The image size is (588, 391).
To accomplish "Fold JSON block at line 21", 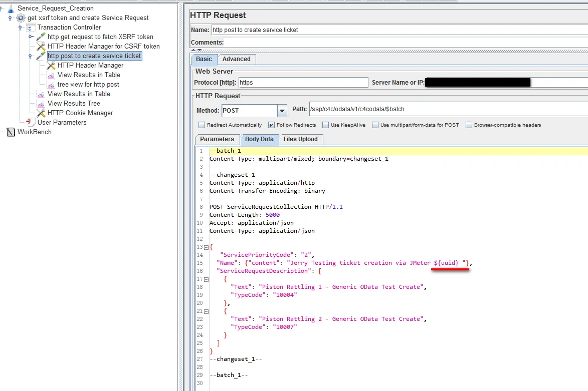I will (206, 311).
